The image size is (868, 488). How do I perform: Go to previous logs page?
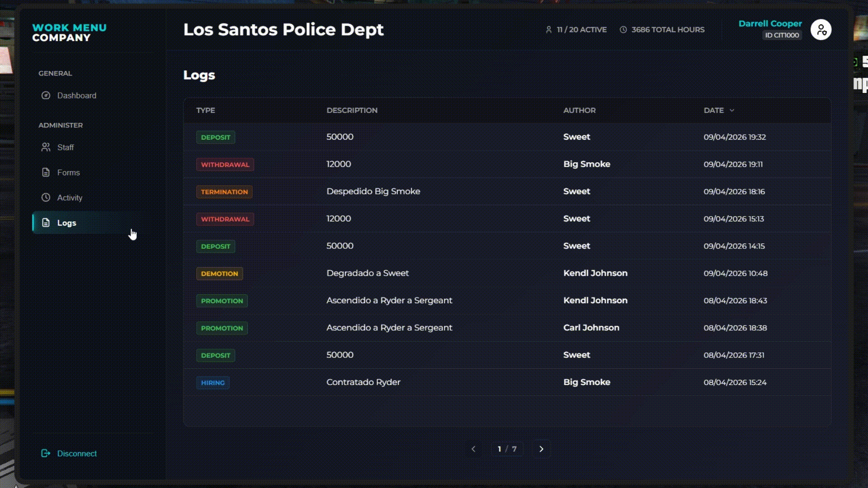(473, 449)
